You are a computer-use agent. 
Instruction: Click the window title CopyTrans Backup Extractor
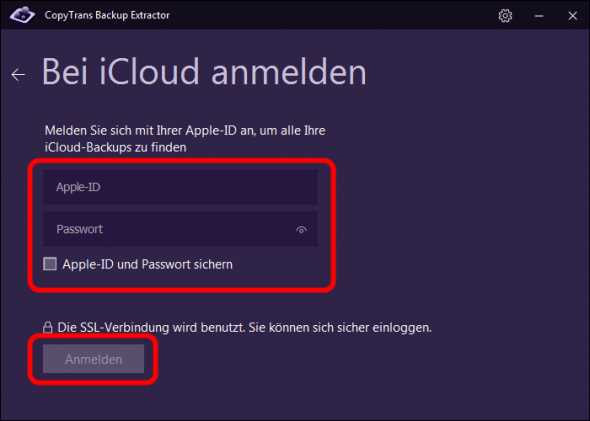(107, 15)
